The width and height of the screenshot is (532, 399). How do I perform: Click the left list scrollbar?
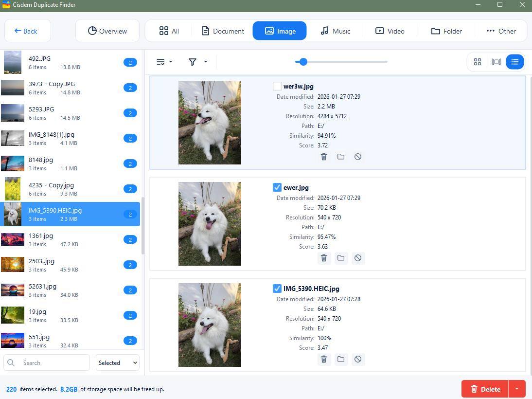(143, 225)
